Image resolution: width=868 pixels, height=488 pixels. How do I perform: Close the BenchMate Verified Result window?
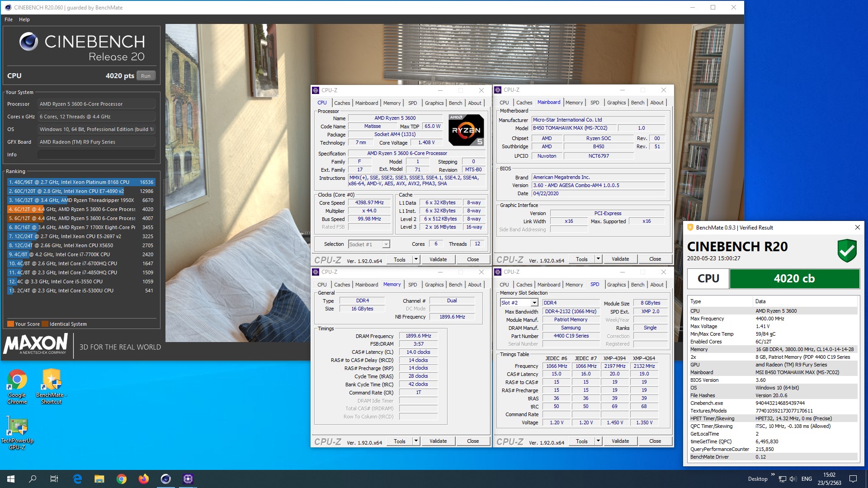[857, 227]
